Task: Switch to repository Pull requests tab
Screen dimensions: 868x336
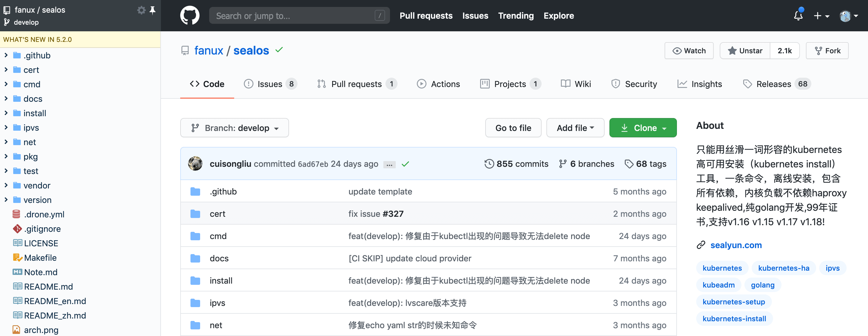Action: coord(357,84)
